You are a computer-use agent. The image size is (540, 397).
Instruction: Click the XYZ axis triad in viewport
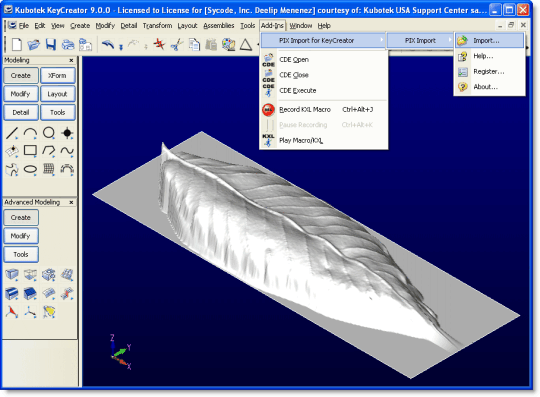click(121, 352)
